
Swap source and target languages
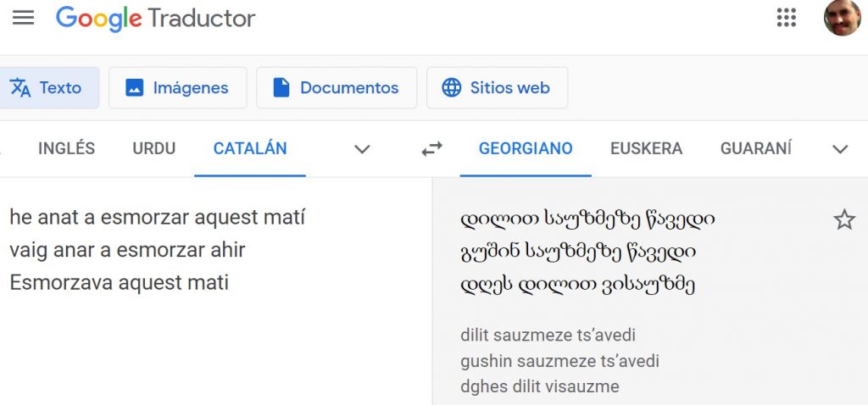431,149
